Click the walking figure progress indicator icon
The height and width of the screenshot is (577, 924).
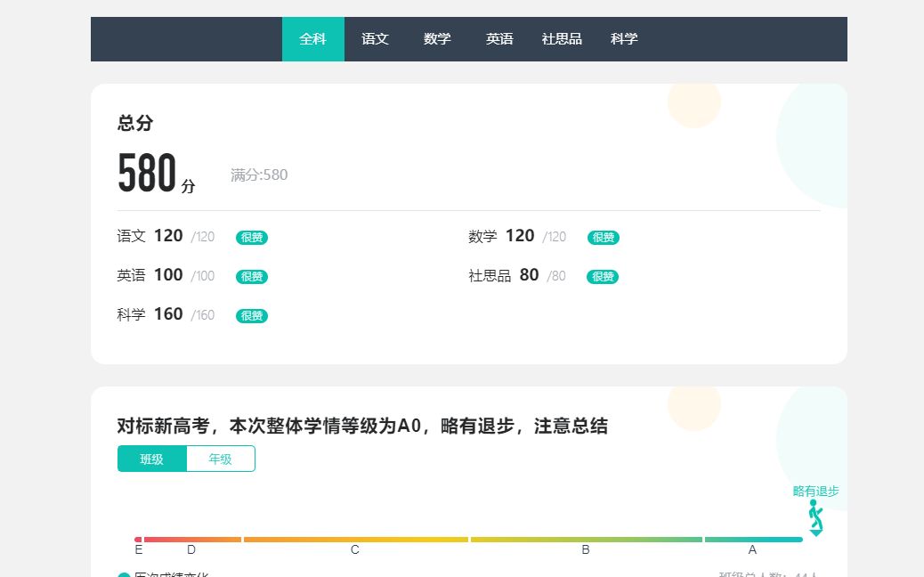click(815, 517)
